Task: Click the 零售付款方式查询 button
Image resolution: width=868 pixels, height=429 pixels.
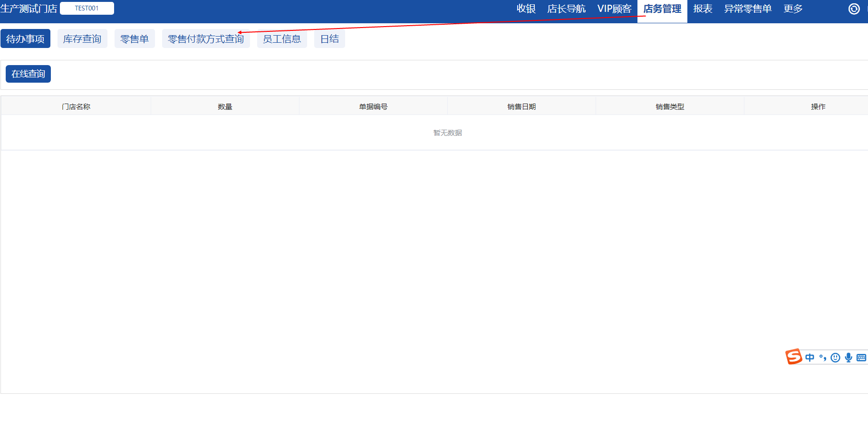Action: [205, 39]
